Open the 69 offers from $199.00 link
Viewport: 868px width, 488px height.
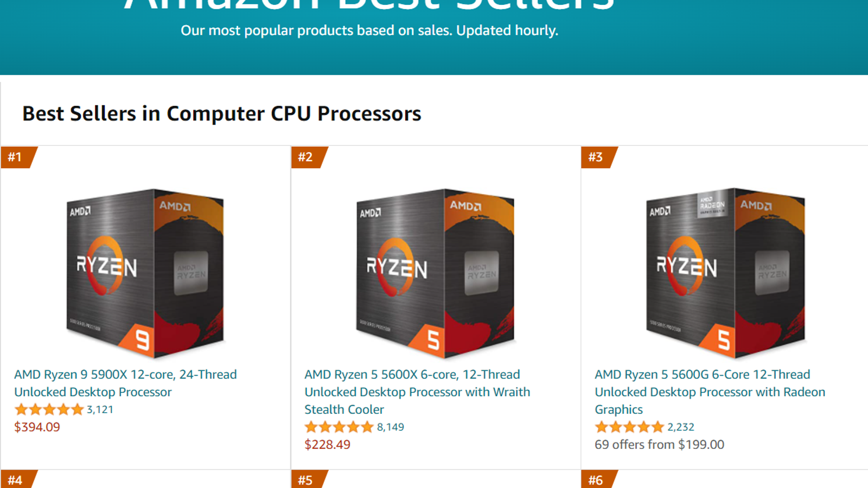click(x=659, y=445)
